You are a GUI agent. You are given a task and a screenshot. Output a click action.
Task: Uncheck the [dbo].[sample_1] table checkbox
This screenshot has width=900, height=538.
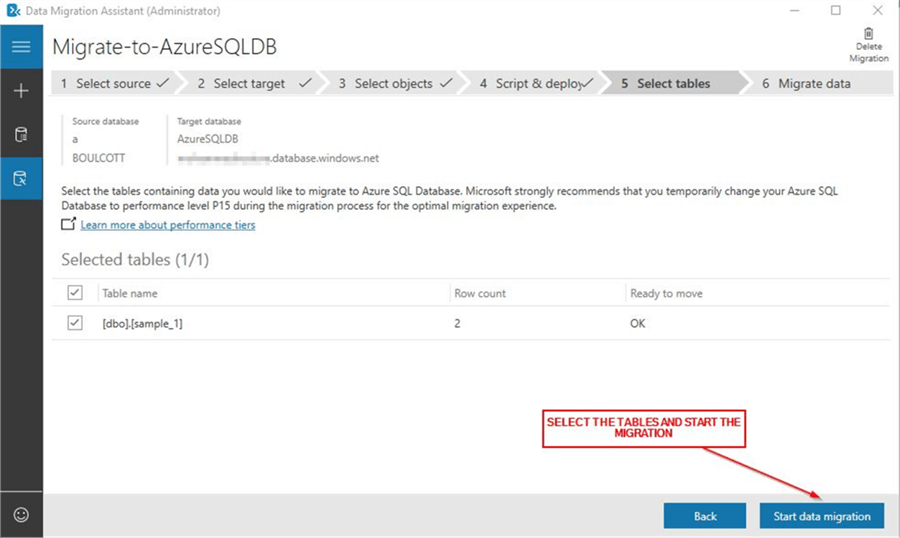coord(75,323)
